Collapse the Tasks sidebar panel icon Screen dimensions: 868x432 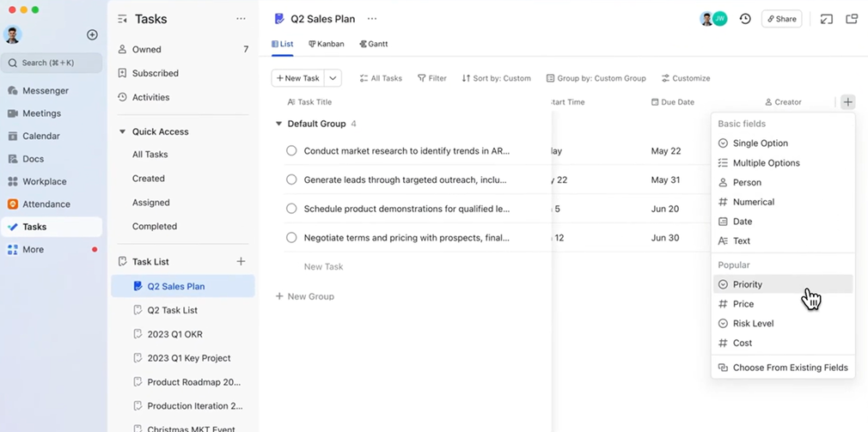(x=122, y=19)
